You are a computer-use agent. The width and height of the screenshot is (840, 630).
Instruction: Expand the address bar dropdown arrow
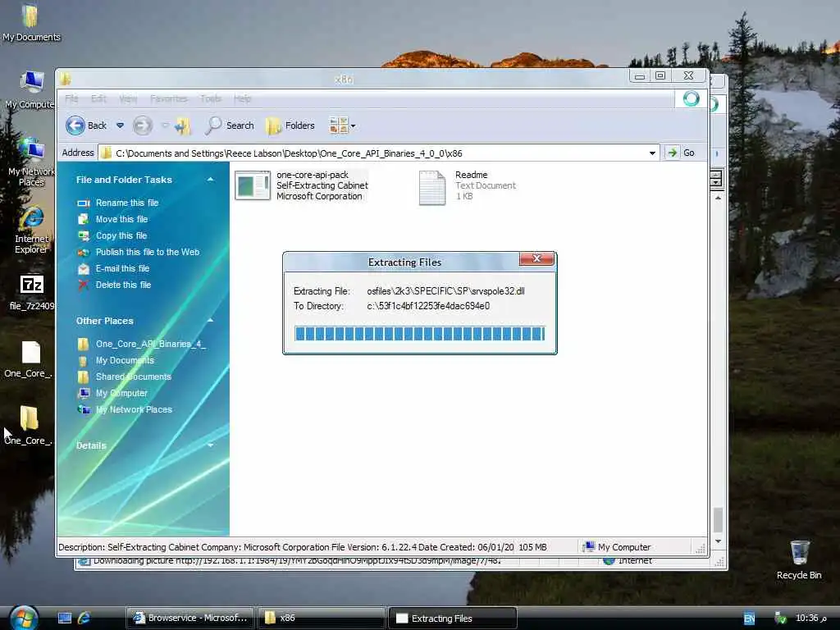coord(652,153)
